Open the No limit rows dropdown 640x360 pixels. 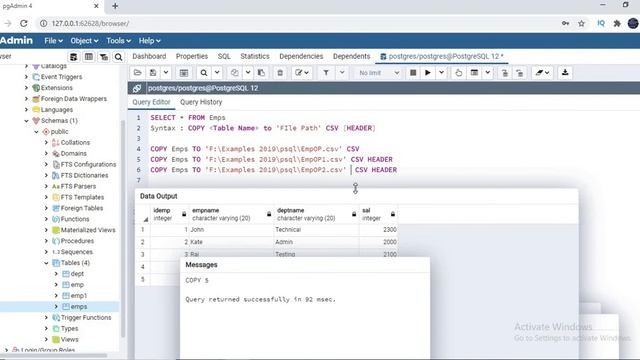click(379, 73)
